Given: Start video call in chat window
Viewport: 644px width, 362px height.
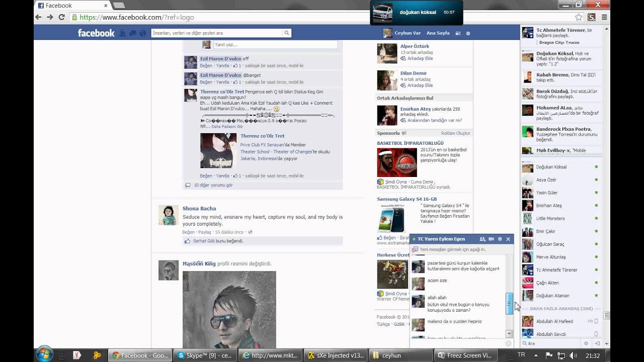Looking at the screenshot, I should click(491, 239).
